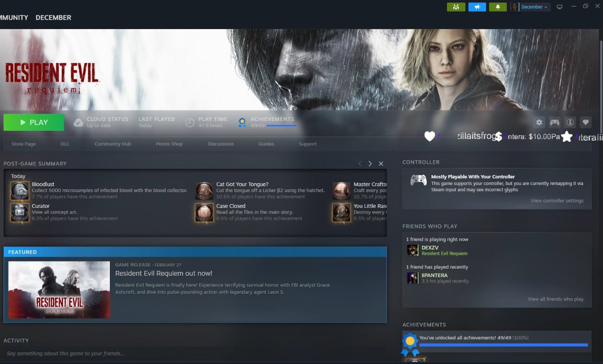Click 'Mostly Playable With Your Controller' heading

(x=473, y=177)
